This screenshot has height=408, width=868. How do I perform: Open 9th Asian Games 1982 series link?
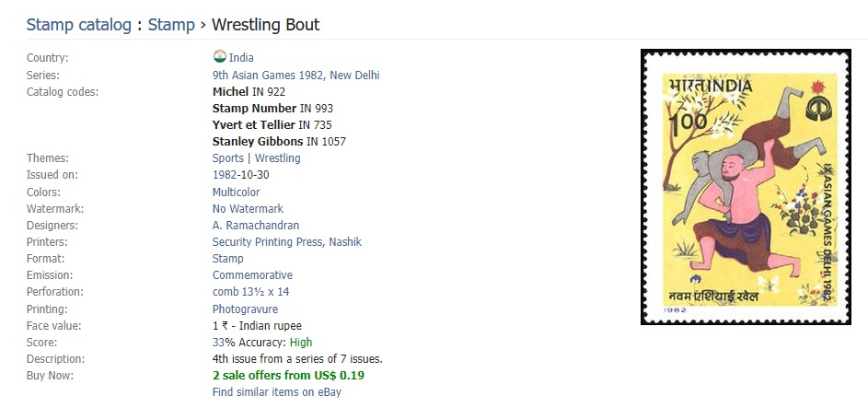click(x=295, y=76)
